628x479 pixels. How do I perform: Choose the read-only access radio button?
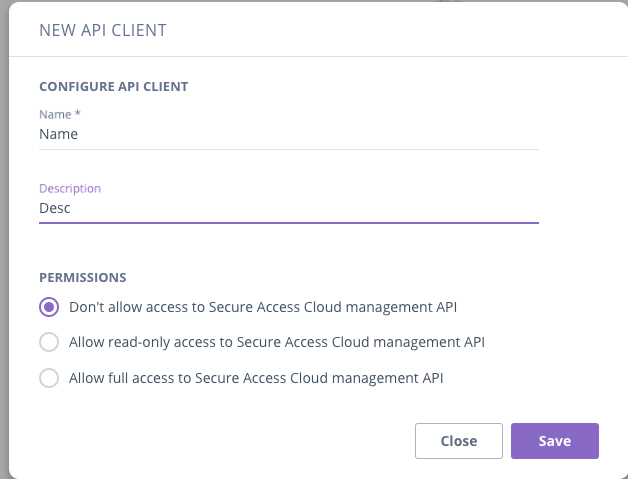point(49,342)
